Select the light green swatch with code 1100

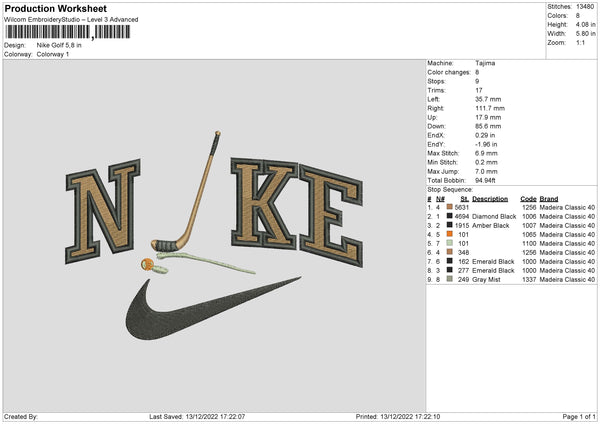point(450,243)
